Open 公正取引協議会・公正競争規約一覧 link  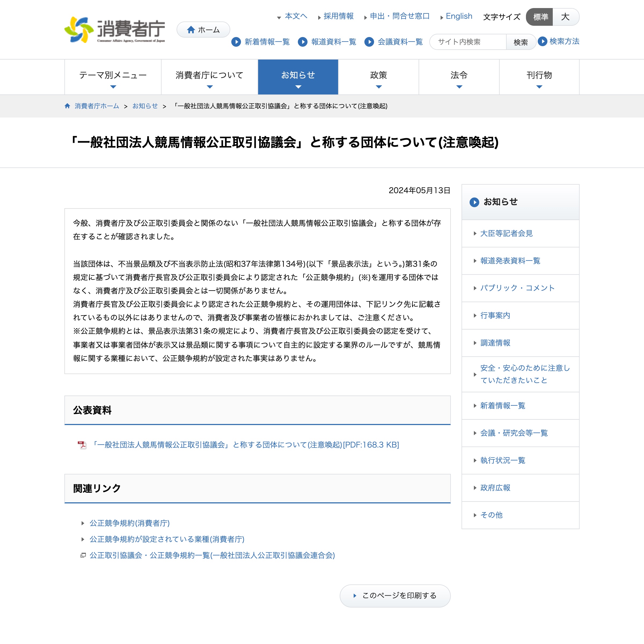click(212, 555)
